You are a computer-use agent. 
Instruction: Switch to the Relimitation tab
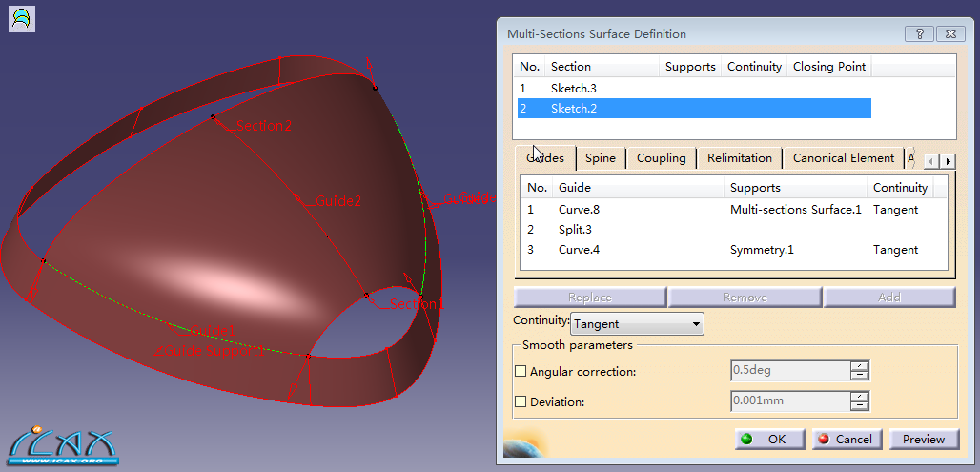740,158
